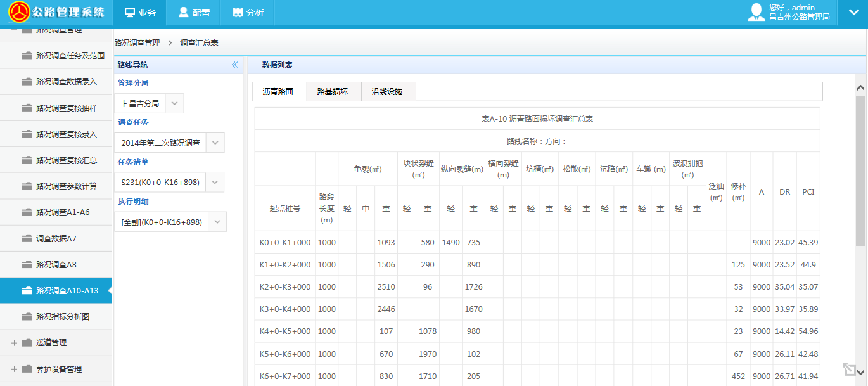The height and width of the screenshot is (386, 868).
Task: Open the 配置 top menu
Action: coord(193,13)
